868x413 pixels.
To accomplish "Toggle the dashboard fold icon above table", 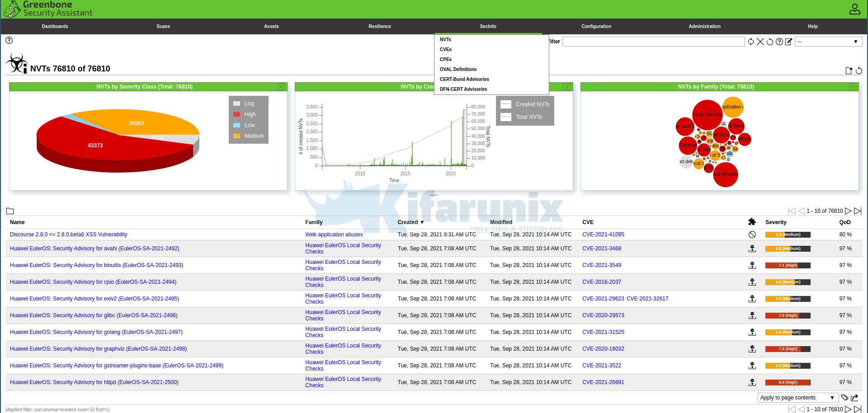I will tap(10, 211).
